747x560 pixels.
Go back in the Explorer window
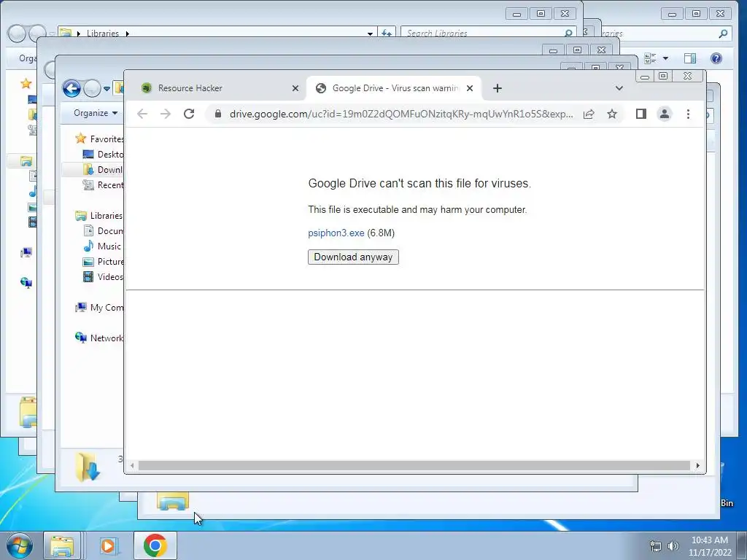click(72, 88)
